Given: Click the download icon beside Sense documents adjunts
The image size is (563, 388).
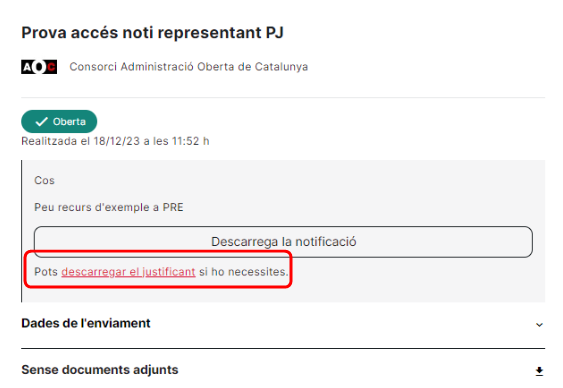Looking at the screenshot, I should [x=539, y=371].
